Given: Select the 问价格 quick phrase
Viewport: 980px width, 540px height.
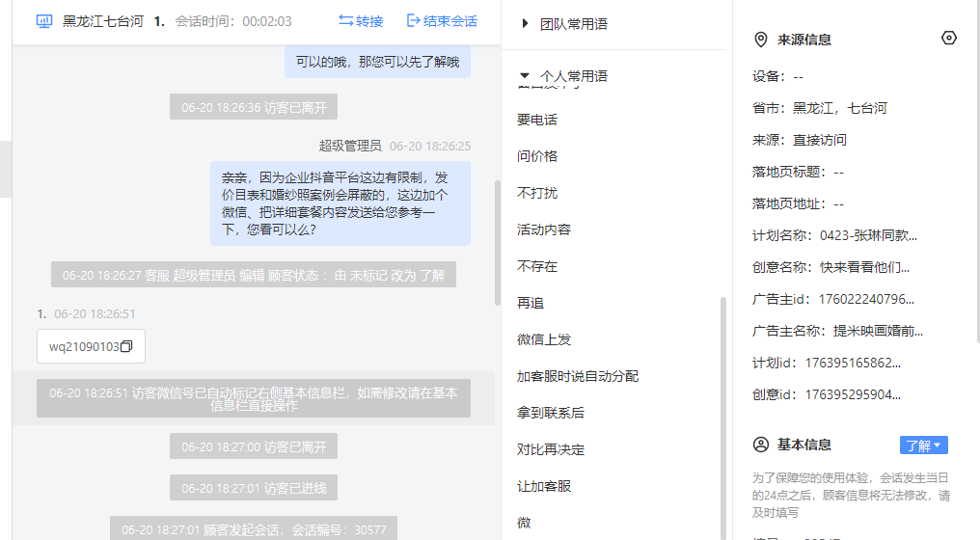Looking at the screenshot, I should pyautogui.click(x=537, y=156).
